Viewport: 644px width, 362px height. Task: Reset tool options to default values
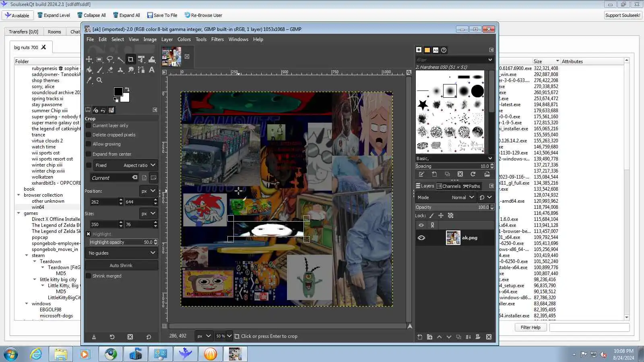click(x=149, y=337)
